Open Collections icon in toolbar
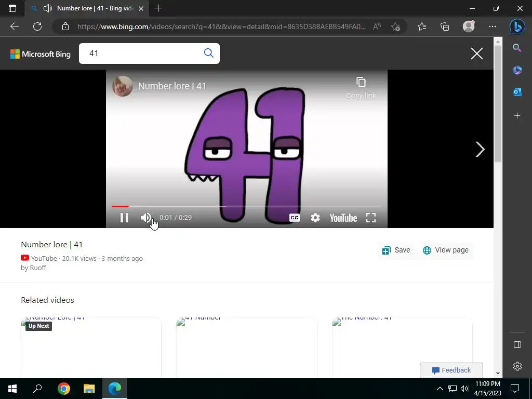Viewport: 532px width, 399px height. 445,26
